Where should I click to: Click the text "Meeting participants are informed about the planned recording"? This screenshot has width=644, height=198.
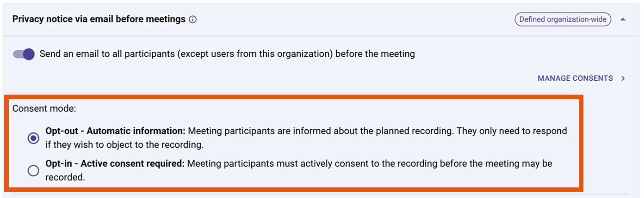coord(320,131)
